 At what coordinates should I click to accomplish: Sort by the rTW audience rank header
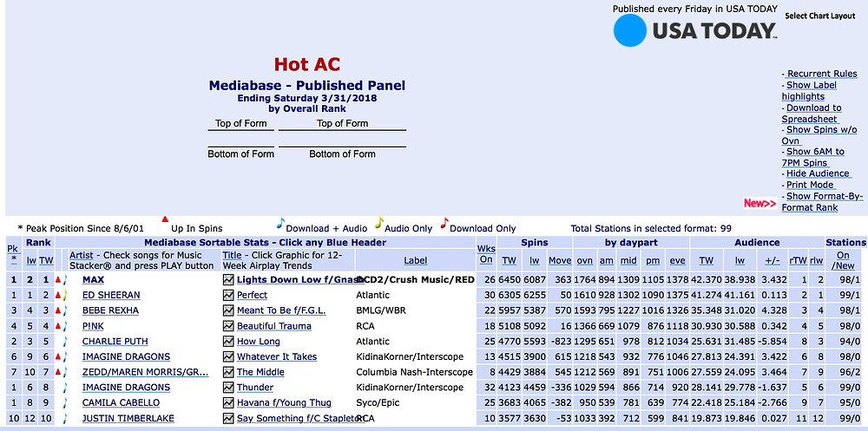tap(798, 260)
